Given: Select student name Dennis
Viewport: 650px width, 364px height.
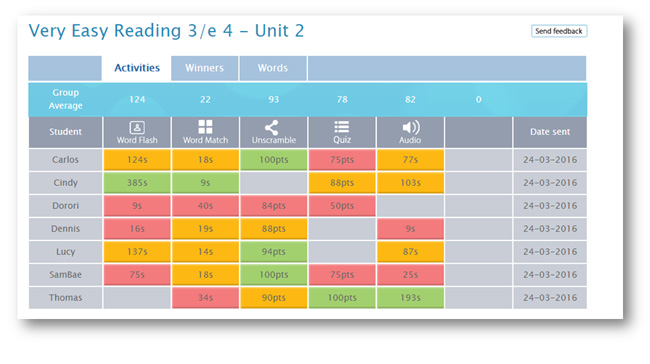Looking at the screenshot, I should click(x=65, y=229).
